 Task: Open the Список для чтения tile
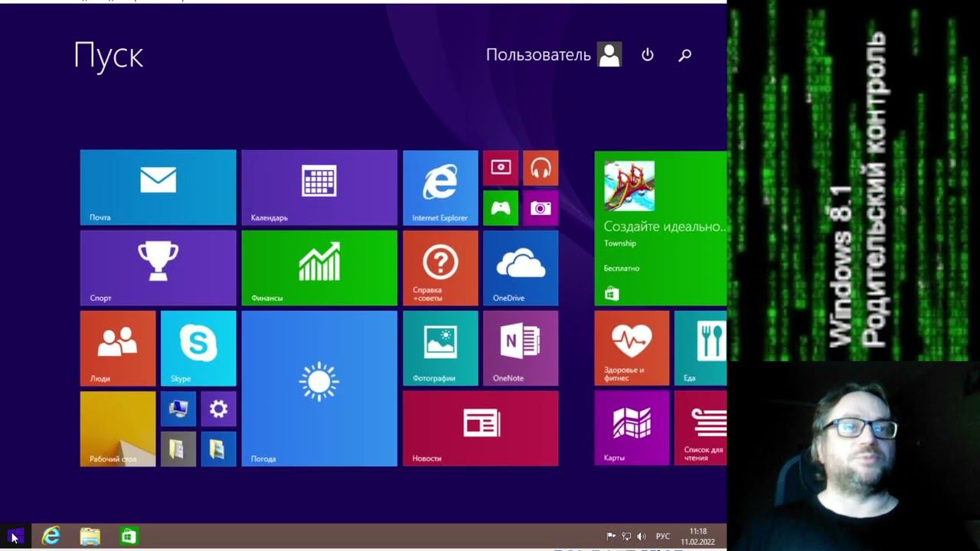[x=701, y=428]
